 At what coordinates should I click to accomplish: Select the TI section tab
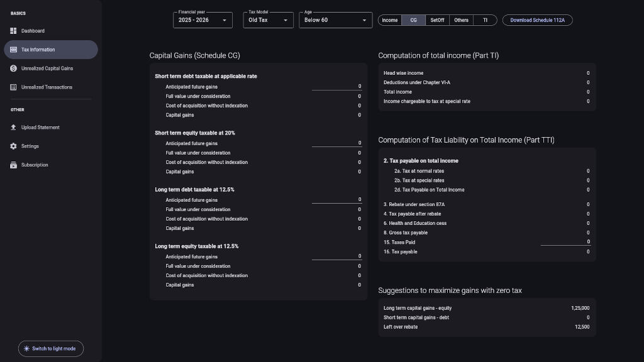point(485,20)
